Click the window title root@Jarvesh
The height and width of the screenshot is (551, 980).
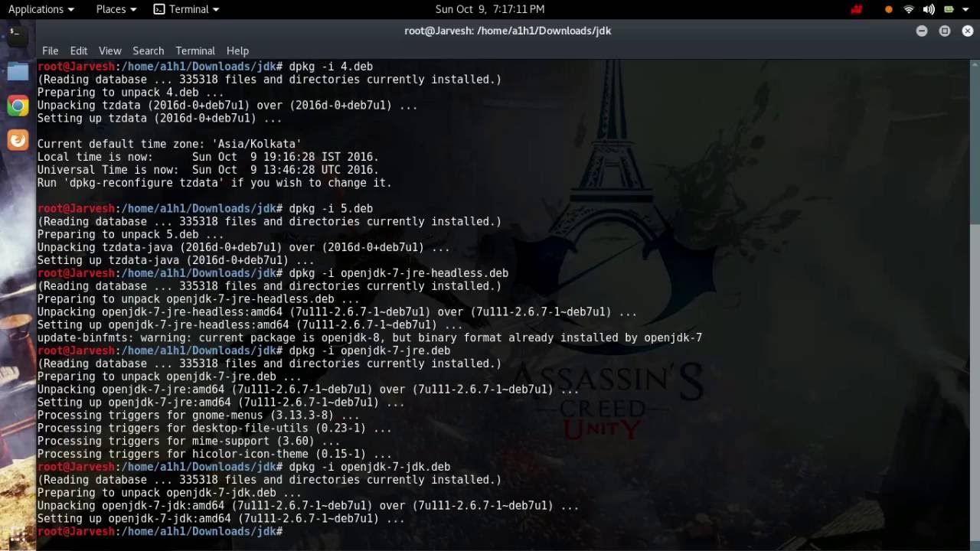(x=507, y=31)
